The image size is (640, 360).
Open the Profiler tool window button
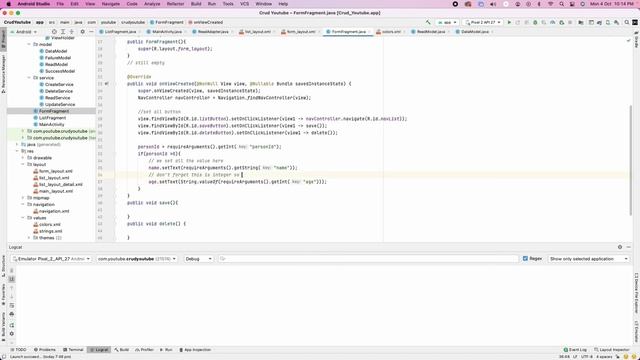click(144, 350)
